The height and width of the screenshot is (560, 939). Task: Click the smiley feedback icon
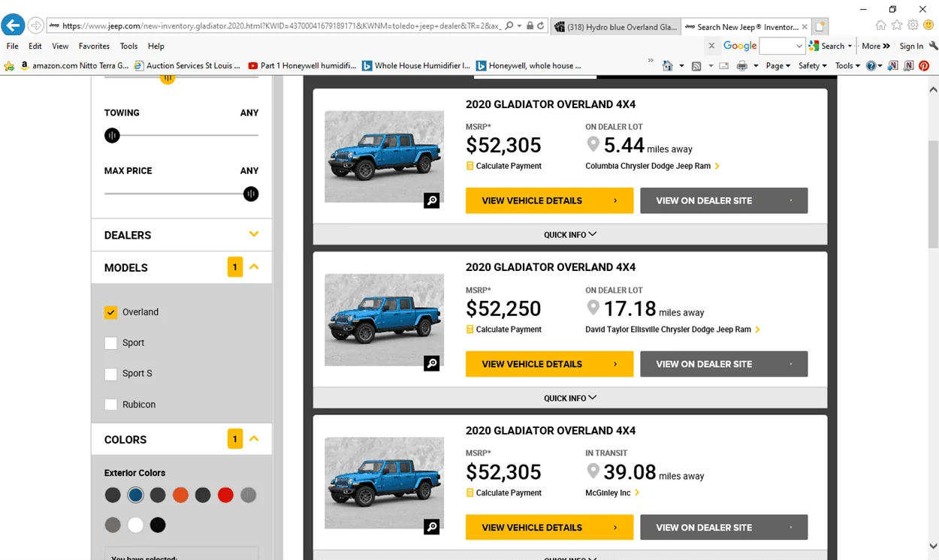point(928,26)
